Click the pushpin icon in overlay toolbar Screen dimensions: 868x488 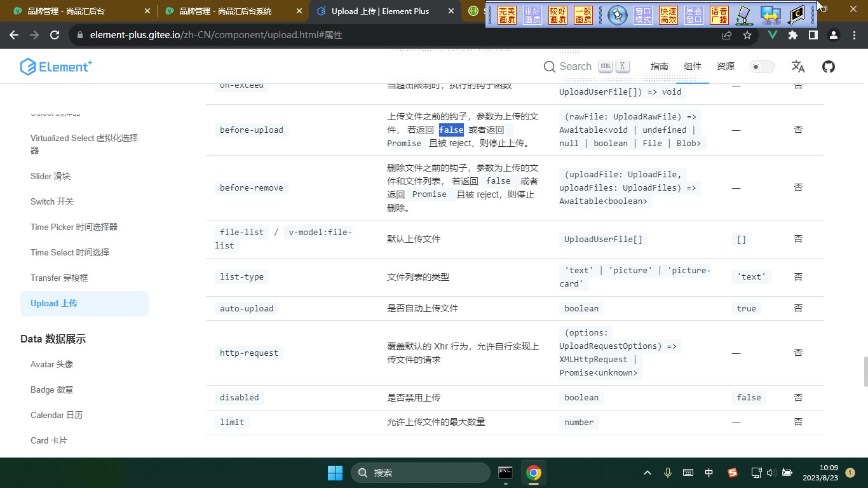tap(618, 15)
